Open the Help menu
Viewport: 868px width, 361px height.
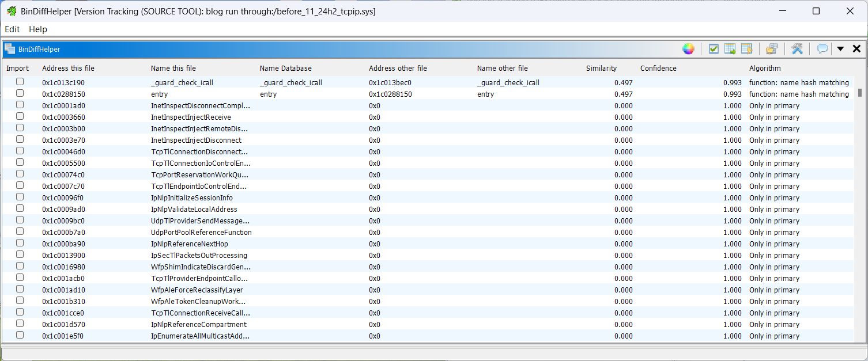[x=38, y=29]
